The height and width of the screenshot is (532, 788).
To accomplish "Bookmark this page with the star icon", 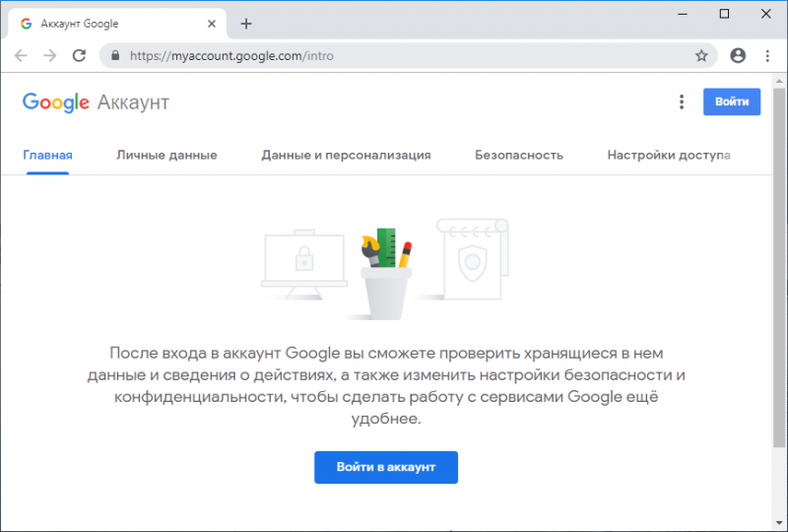I will (x=701, y=55).
